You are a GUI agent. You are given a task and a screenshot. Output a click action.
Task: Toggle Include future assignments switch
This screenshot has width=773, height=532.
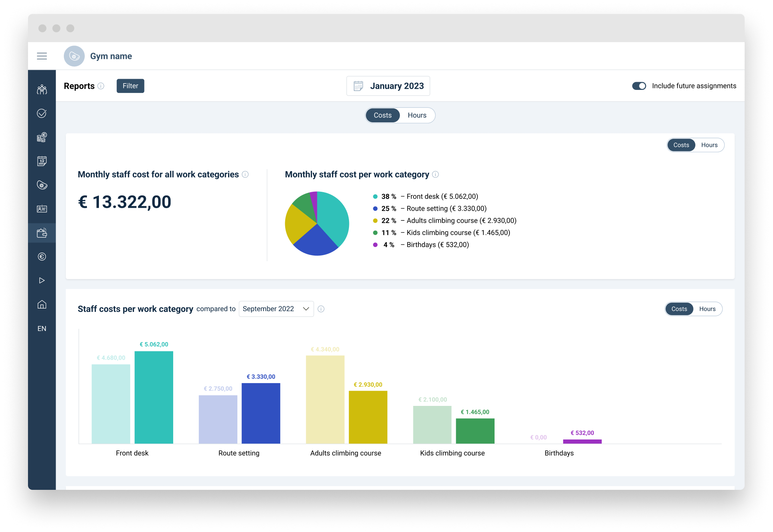coord(639,86)
